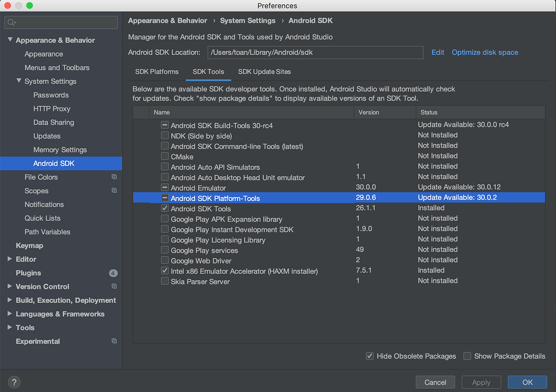Uncheck Intel x86 Emulator Accelerator checkbox

(165, 271)
